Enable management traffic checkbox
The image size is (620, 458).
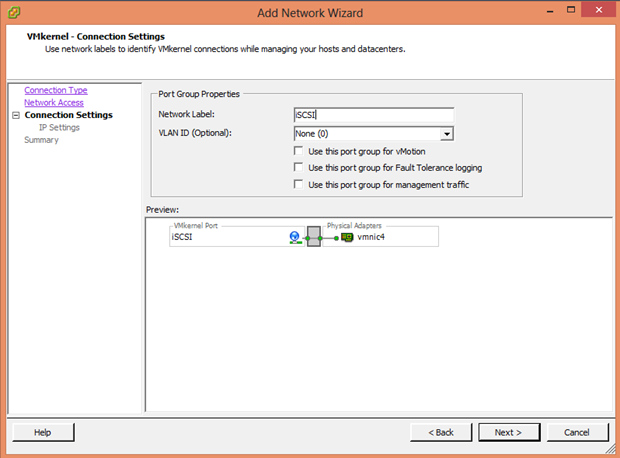299,184
